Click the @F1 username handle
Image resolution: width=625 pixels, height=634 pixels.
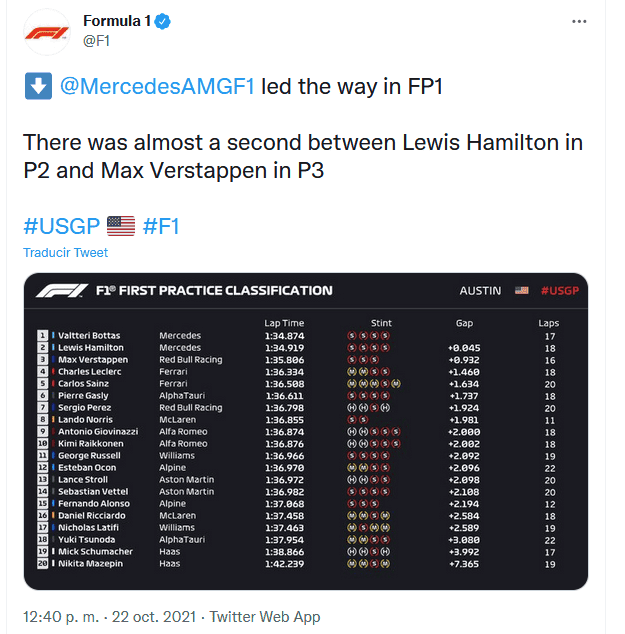click(95, 40)
